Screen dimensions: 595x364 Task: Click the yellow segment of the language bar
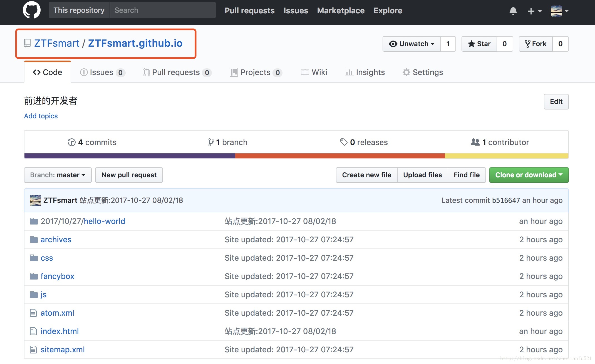click(507, 156)
